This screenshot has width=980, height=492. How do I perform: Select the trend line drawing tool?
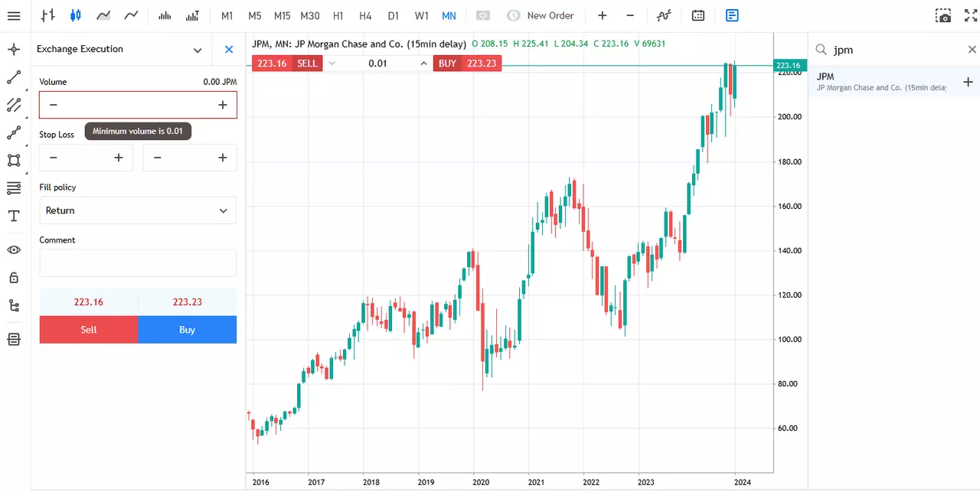(14, 77)
